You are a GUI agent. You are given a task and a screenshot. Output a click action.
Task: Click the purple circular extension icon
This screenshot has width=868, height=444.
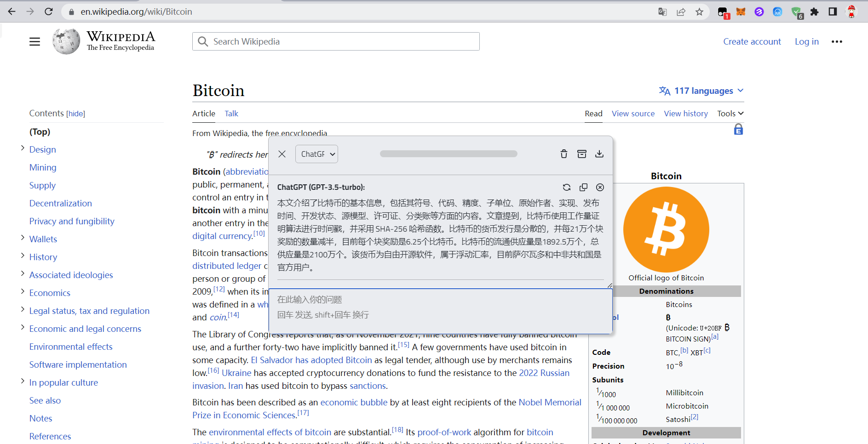(759, 12)
